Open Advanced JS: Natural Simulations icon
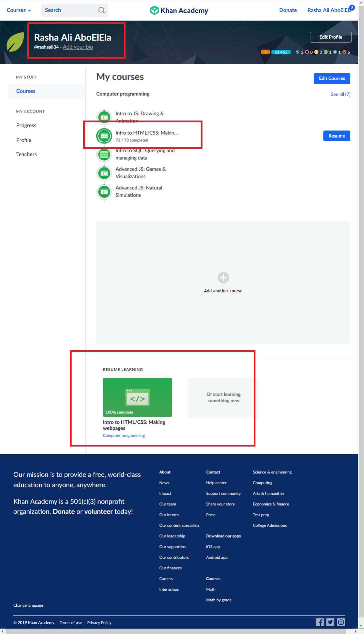 tap(104, 192)
